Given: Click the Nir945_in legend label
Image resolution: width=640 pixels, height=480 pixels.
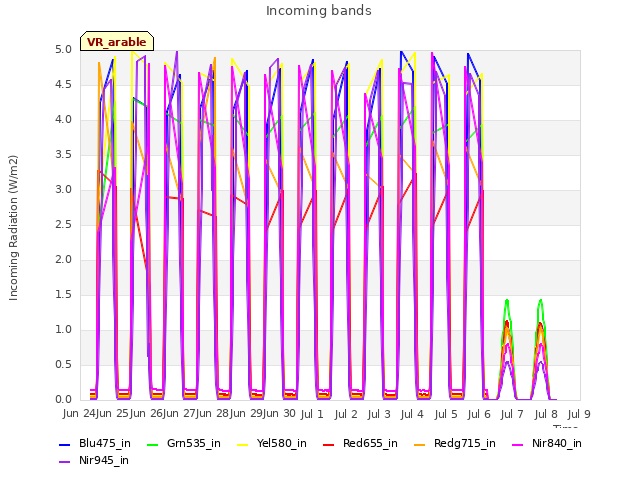Looking at the screenshot, I should (x=104, y=460).
